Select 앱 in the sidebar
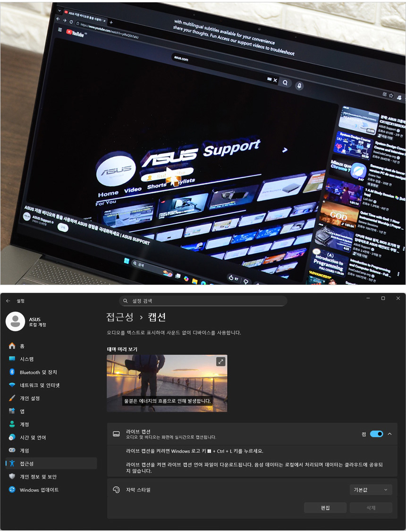This screenshot has width=406, height=532. point(22,412)
